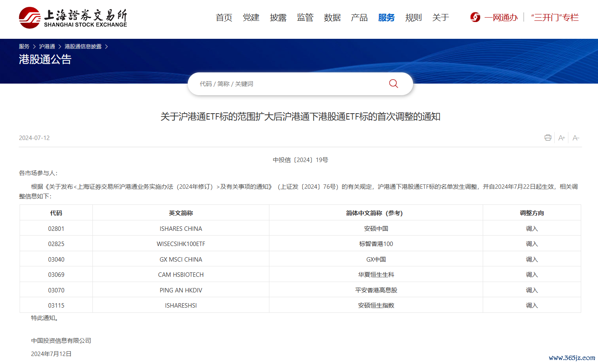Image resolution: width=598 pixels, height=364 pixels.
Task: Click the announcement title heading
Action: point(300,116)
